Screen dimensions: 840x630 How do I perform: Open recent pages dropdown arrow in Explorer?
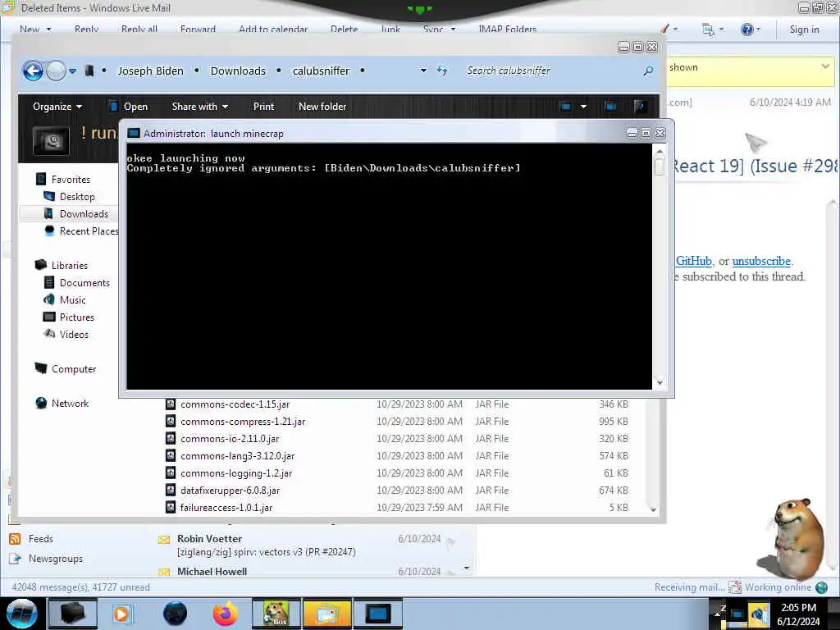[x=72, y=71]
